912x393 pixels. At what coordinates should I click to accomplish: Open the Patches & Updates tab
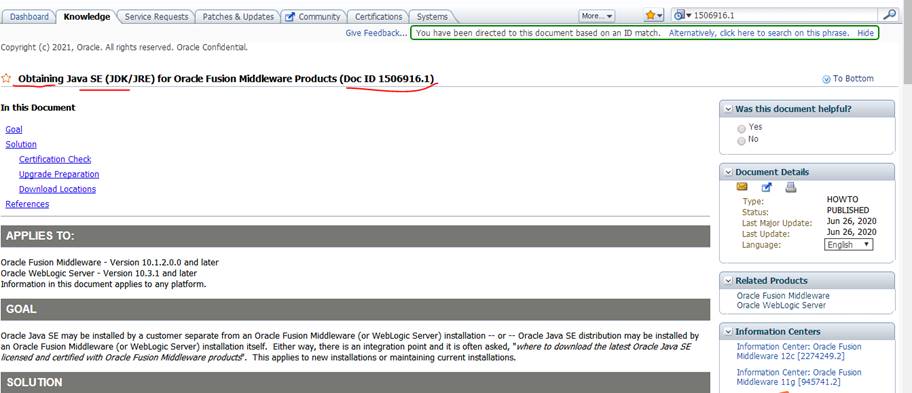[x=238, y=17]
